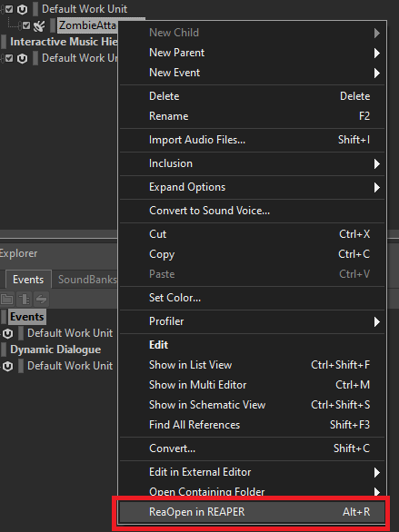Expand arrow next to New Parent

(x=376, y=53)
